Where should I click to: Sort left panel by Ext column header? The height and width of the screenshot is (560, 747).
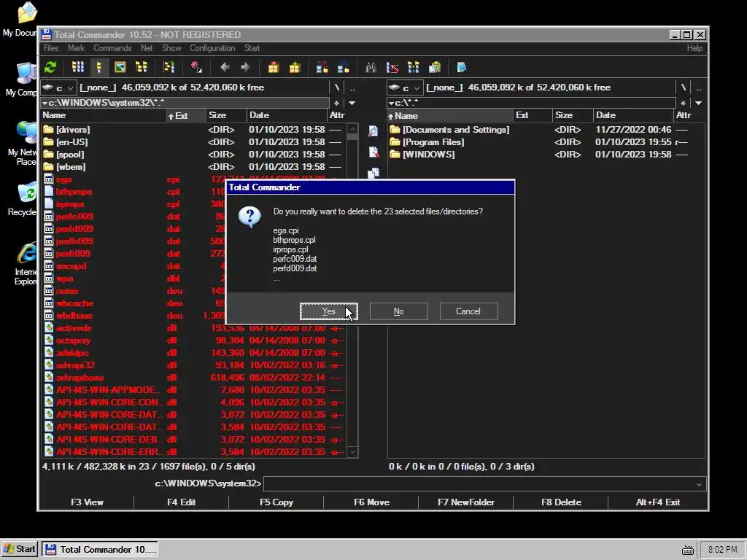tap(185, 116)
